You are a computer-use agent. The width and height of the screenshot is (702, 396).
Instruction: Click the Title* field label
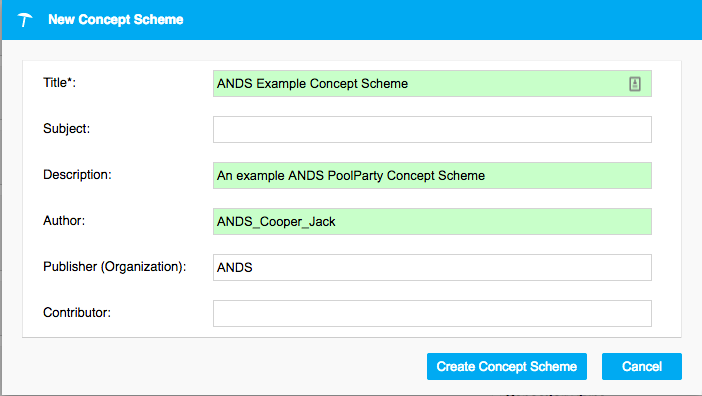pos(60,83)
